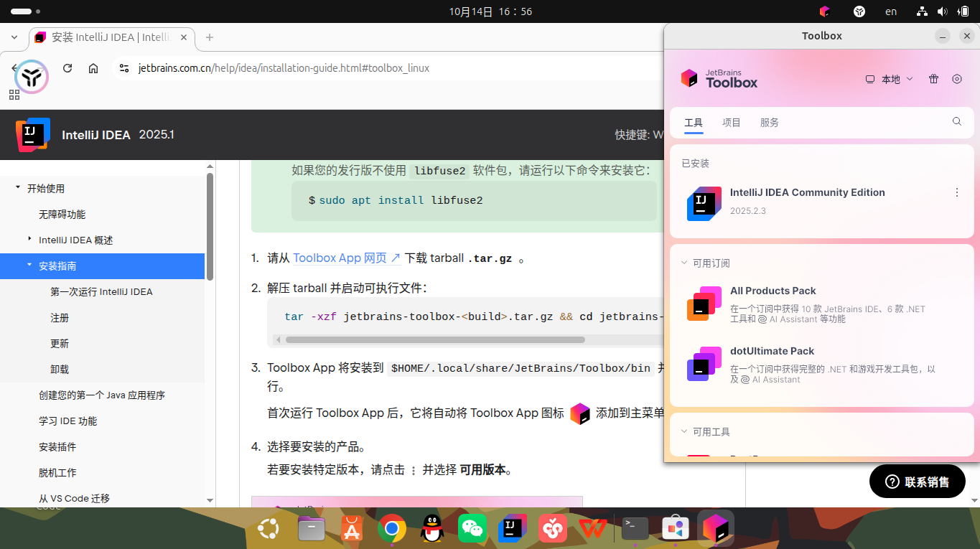Image resolution: width=980 pixels, height=549 pixels.
Task: Open Google Chrome from dock
Action: pos(391,529)
